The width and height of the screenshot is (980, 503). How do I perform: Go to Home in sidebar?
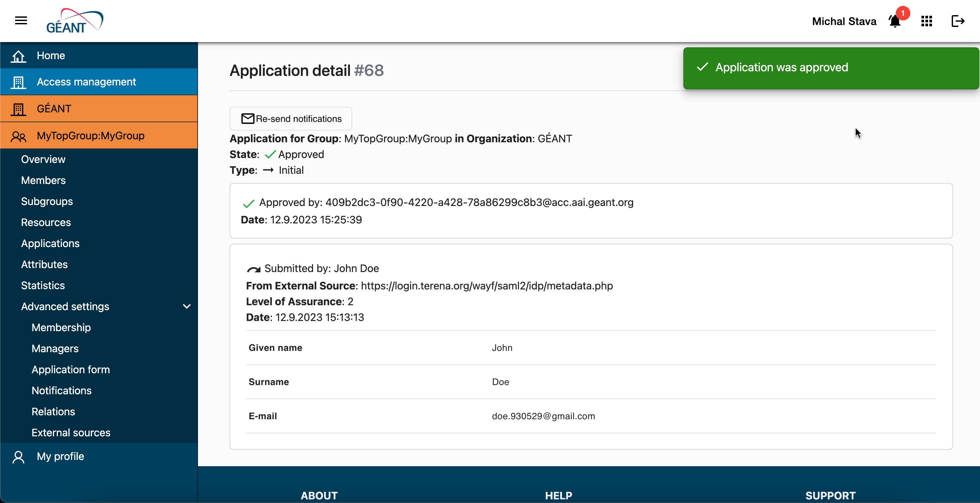(99, 56)
